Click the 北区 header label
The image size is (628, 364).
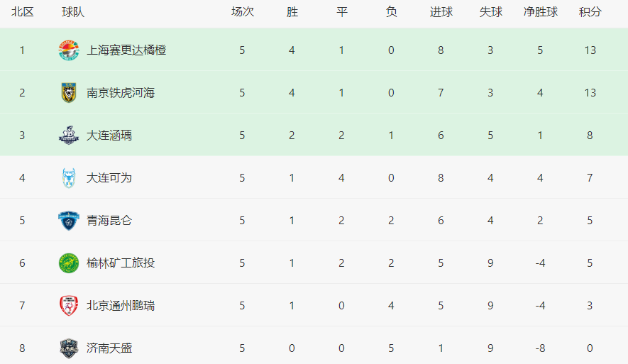click(x=22, y=12)
